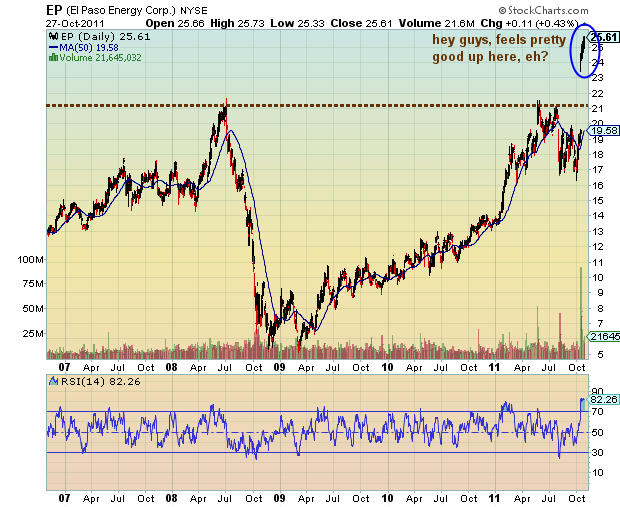Click the 10 year label under price chart
Image resolution: width=620 pixels, height=507 pixels.
(x=387, y=367)
